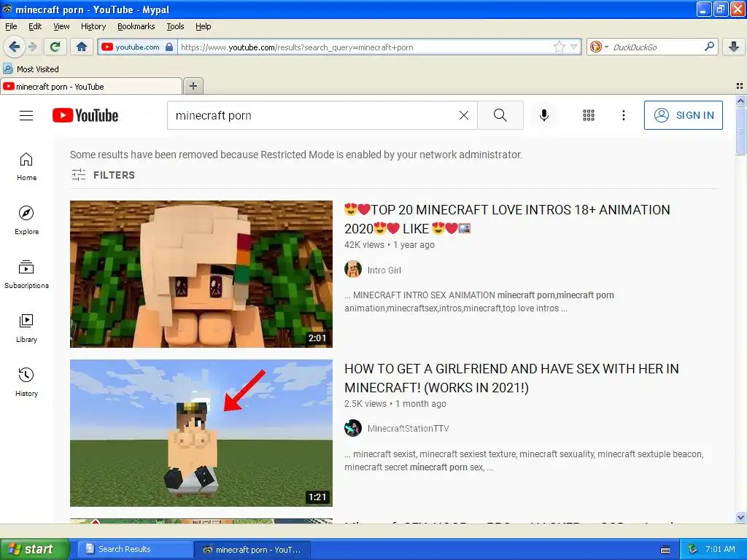Open the Edit menu
Image resolution: width=747 pixels, height=560 pixels.
(x=35, y=26)
